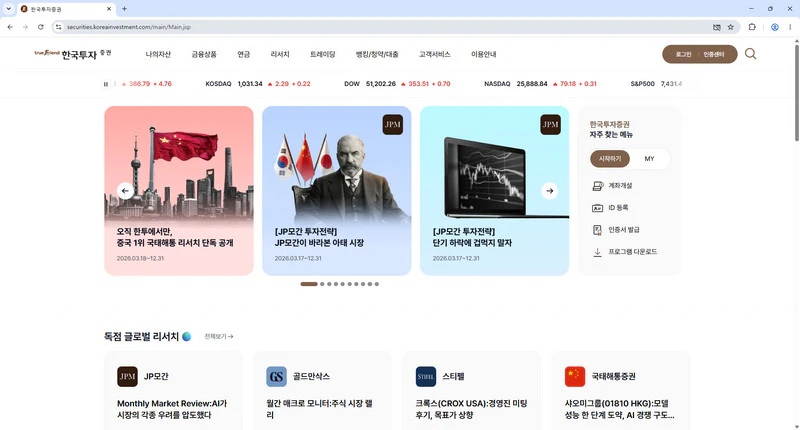Open 크록스(CROX USA) research article

471,409
